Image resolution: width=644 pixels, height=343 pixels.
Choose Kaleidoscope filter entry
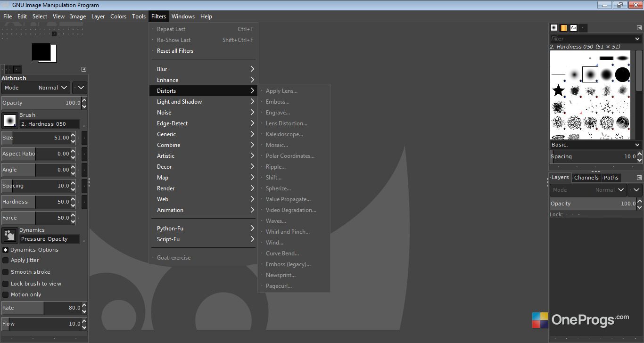(x=294, y=134)
